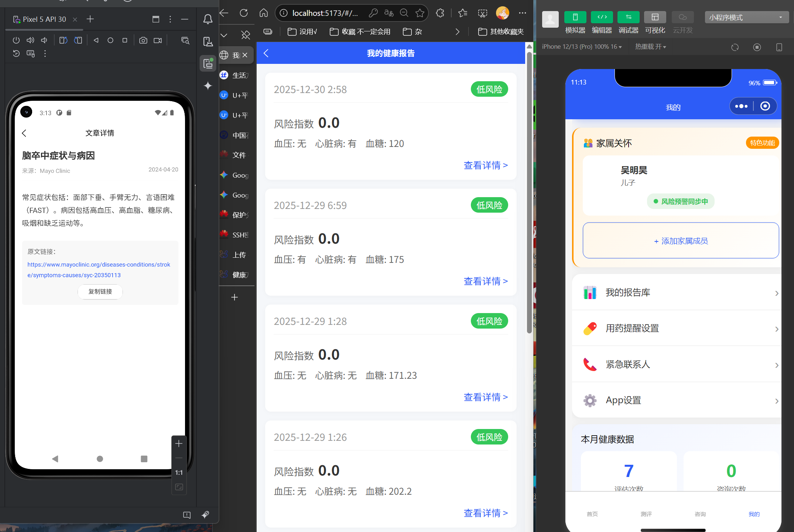Screen dimensions: 794x532
Task: Open the 小程序模式 mode dropdown
Action: 746,17
